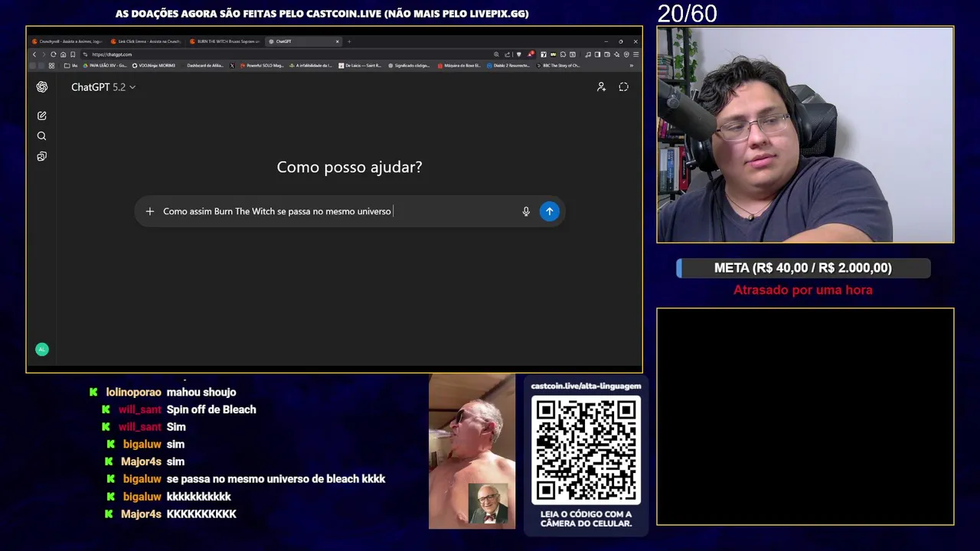The height and width of the screenshot is (551, 980).
Task: Start a new chat with the pencil icon
Action: tap(42, 116)
